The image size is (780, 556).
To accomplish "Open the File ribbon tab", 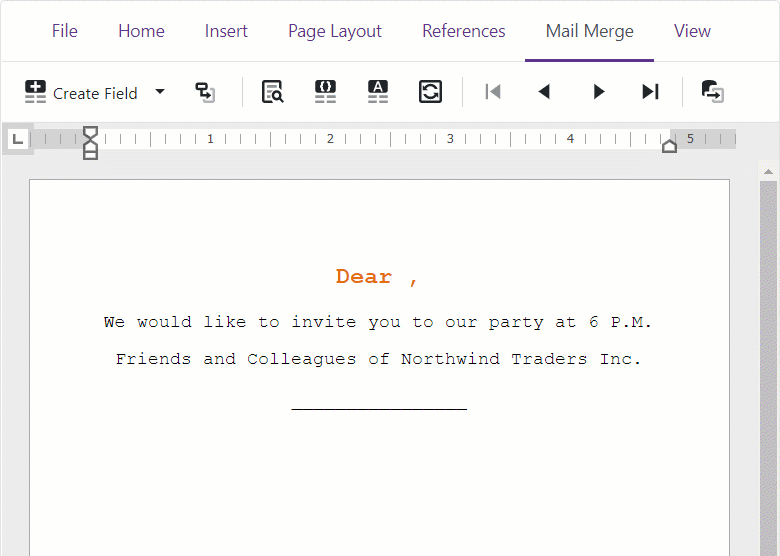I will pyautogui.click(x=65, y=31).
